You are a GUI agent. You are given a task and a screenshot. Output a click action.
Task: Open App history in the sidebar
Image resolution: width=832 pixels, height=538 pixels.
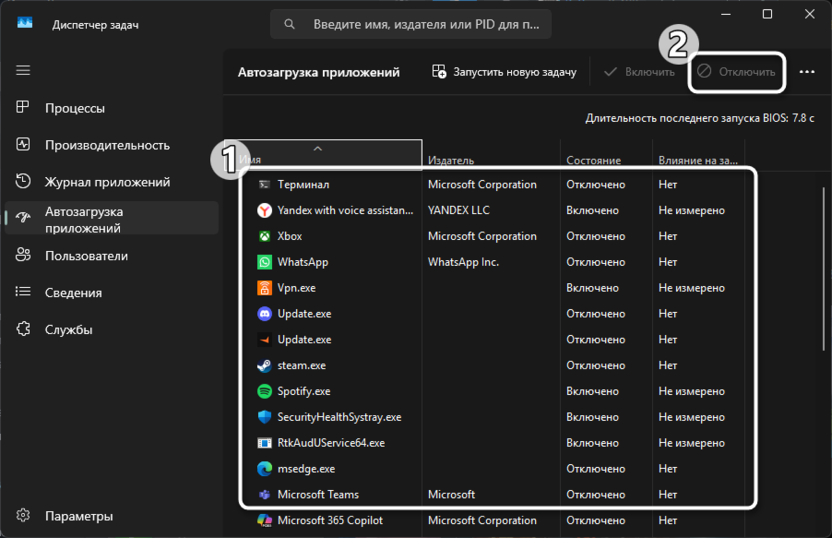coord(107,182)
